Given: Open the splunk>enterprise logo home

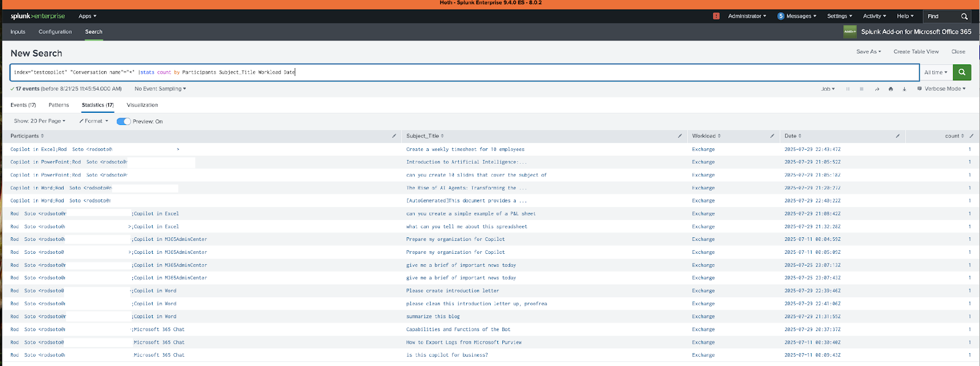Looking at the screenshot, I should (x=37, y=16).
